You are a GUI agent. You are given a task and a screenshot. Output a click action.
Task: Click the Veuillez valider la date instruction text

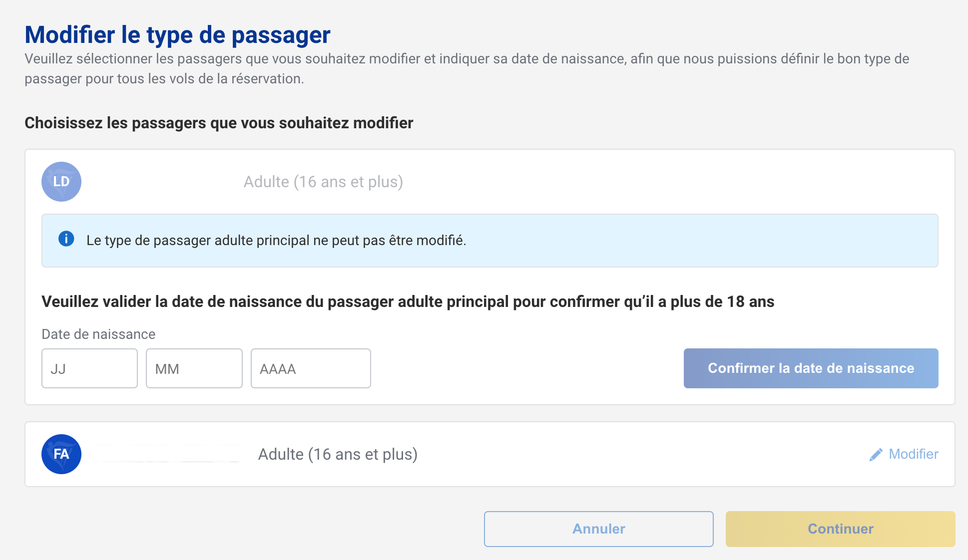(x=408, y=301)
